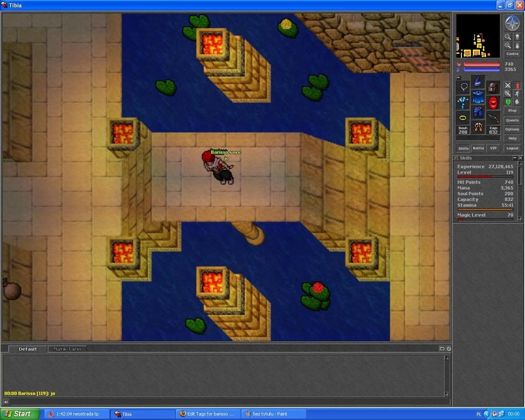Click the Centre button under the minimap
The height and width of the screenshot is (420, 525).
512,53
